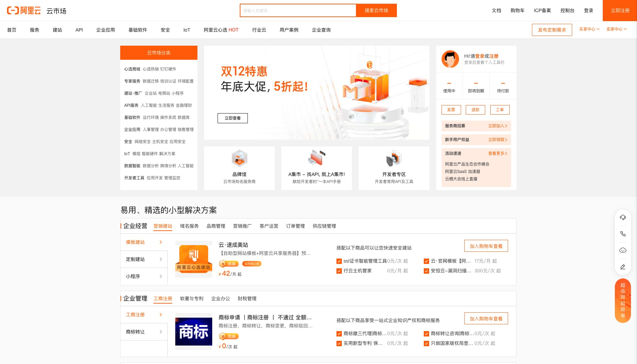Click the 云·速成美站 product thumbnail
The height and width of the screenshot is (364, 637).
pos(194,259)
